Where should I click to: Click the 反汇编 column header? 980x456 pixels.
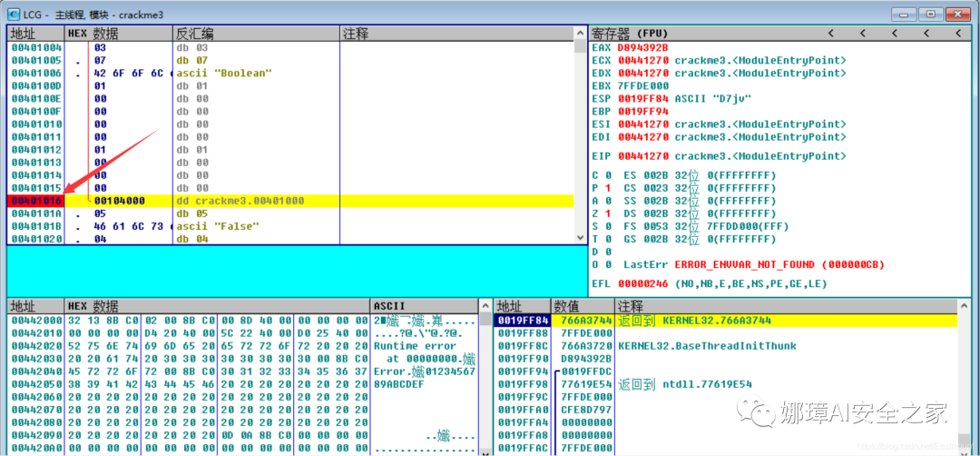256,34
